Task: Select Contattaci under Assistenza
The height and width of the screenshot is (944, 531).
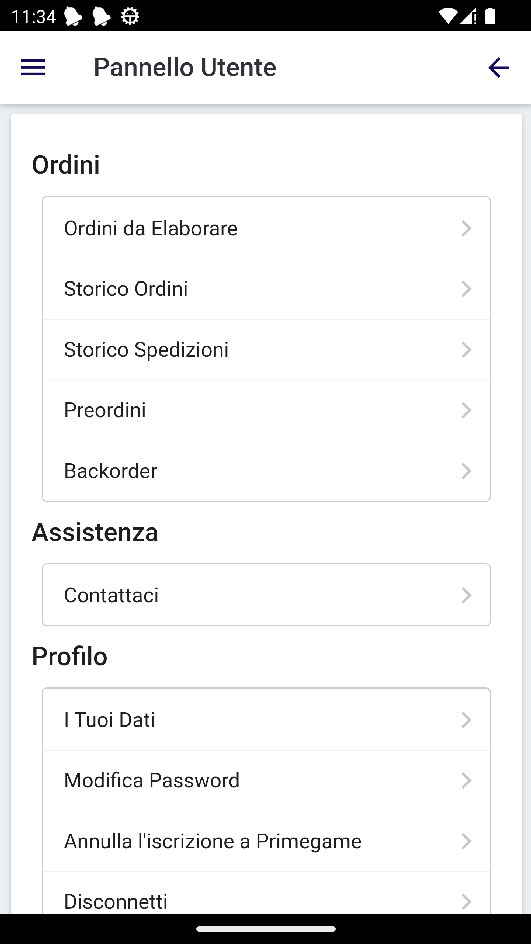Action: pyautogui.click(x=266, y=595)
